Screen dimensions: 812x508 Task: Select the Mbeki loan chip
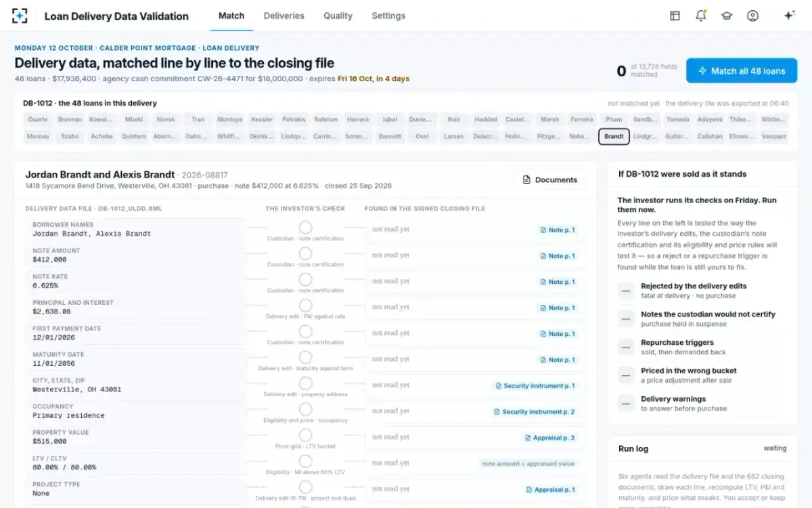134,119
